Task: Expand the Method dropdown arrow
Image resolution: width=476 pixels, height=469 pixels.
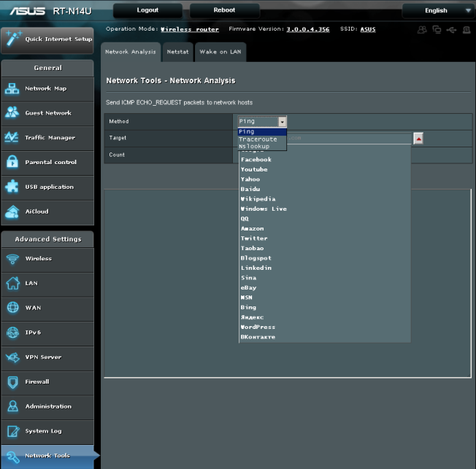Action: click(283, 122)
